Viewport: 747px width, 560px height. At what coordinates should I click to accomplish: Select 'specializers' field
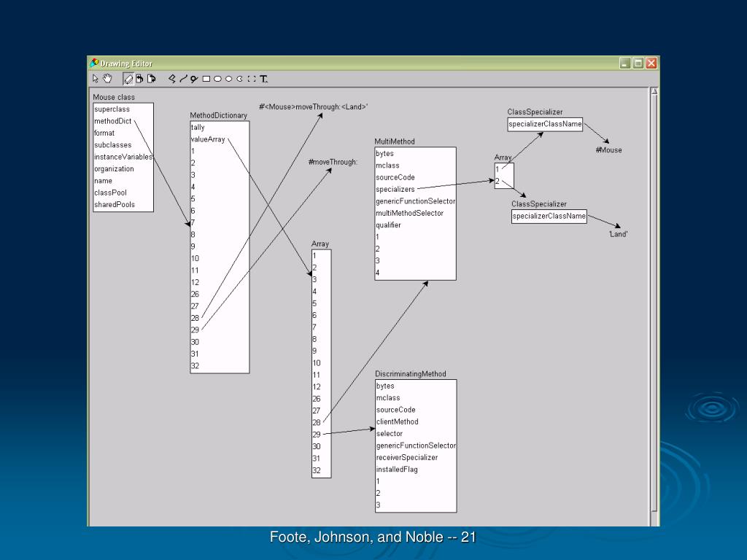395,189
